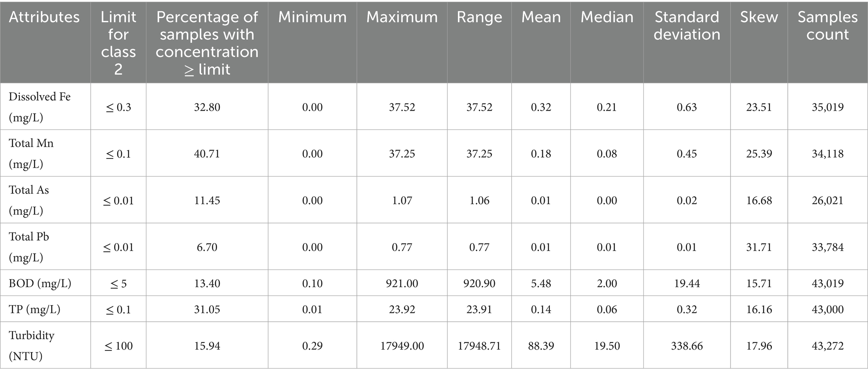868x376 pixels.
Task: Click the Mean column header
Action: (x=541, y=17)
